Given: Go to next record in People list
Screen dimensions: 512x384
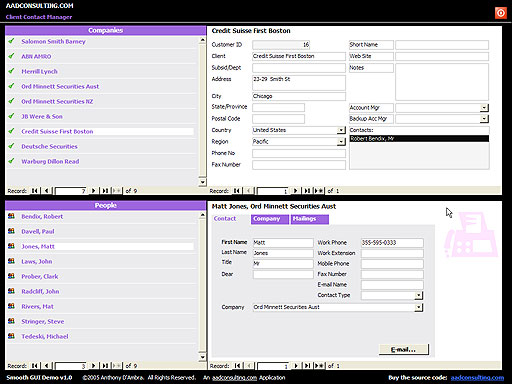Looking at the screenshot, I should click(x=94, y=366).
